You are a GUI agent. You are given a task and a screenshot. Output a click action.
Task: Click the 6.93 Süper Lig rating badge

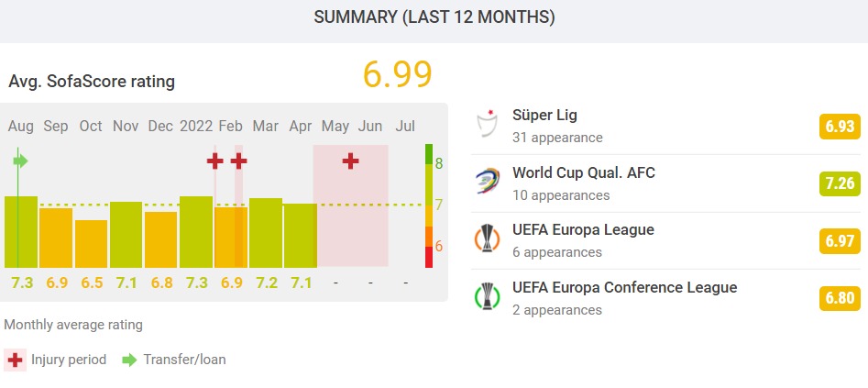click(x=840, y=127)
